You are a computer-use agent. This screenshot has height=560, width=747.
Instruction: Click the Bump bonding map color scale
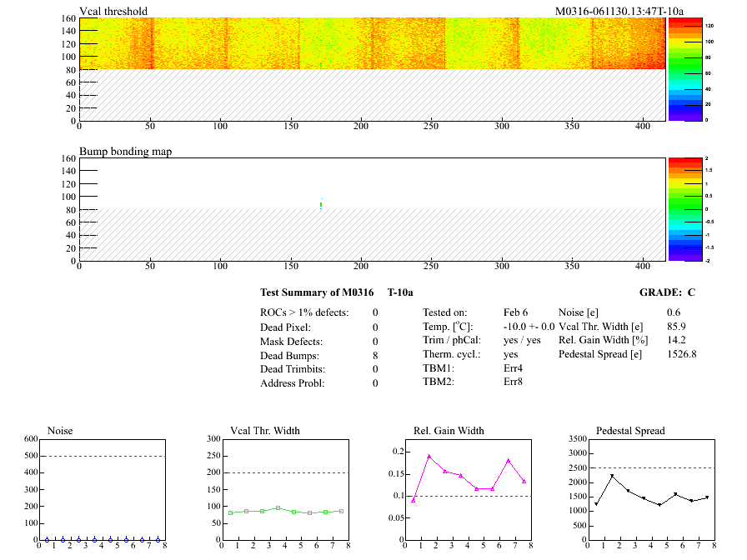(x=684, y=208)
